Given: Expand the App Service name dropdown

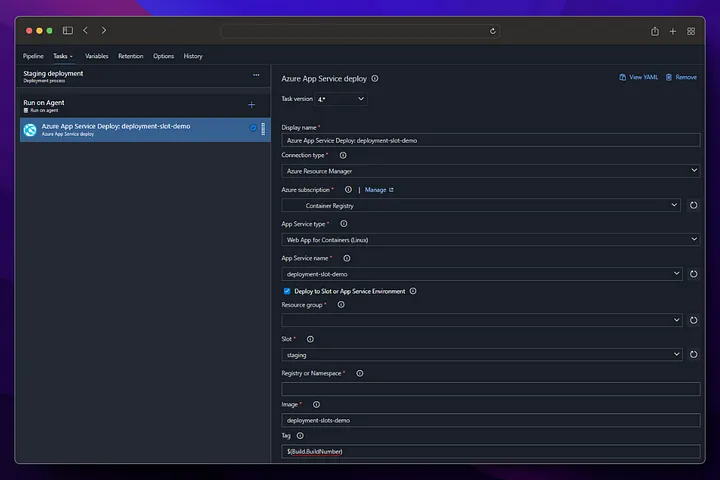Looking at the screenshot, I should tap(482, 274).
